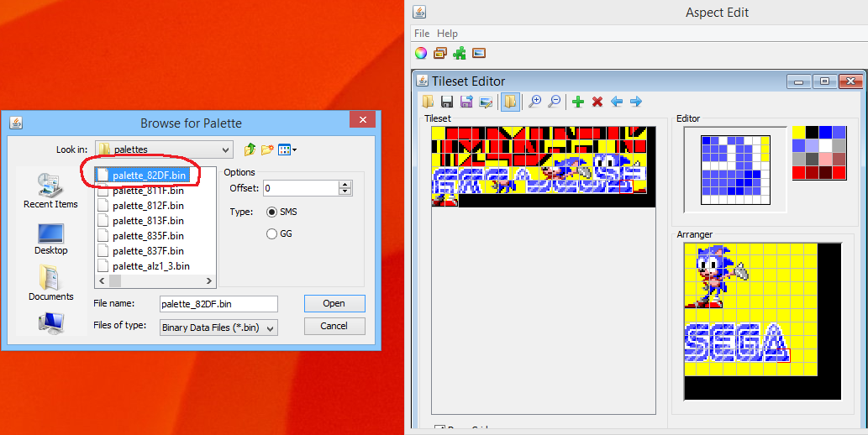Open a tileset with the first folder icon
This screenshot has height=435, width=868.
click(428, 102)
